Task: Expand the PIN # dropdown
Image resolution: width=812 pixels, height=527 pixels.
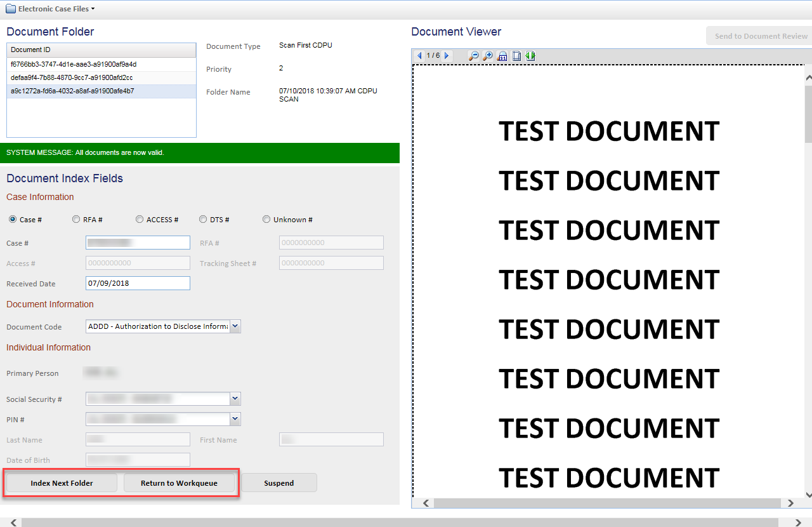Action: [235, 419]
